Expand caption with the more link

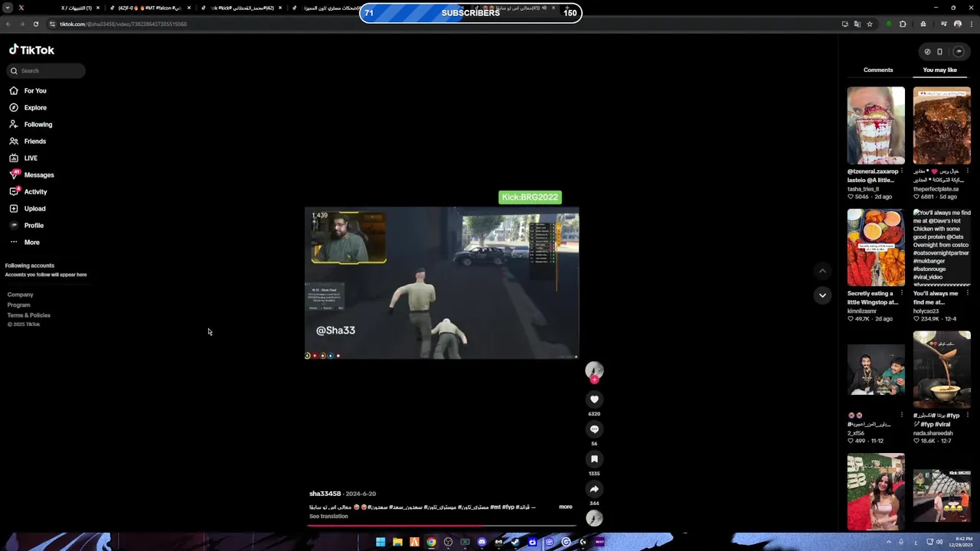[565, 507]
